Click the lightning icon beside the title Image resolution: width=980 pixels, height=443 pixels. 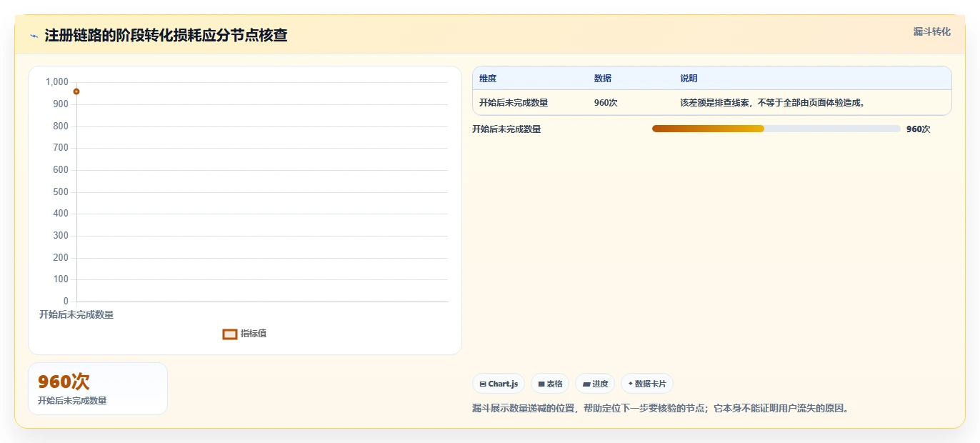pyautogui.click(x=34, y=36)
